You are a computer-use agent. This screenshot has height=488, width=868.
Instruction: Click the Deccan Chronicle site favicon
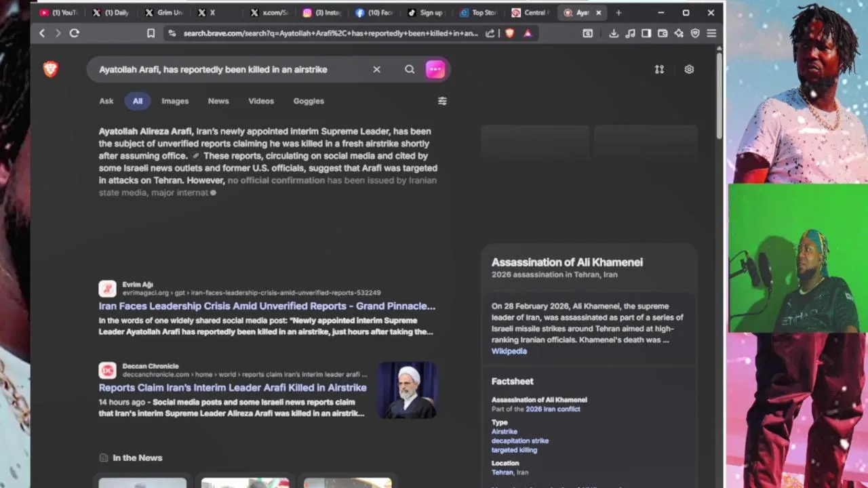pyautogui.click(x=107, y=370)
